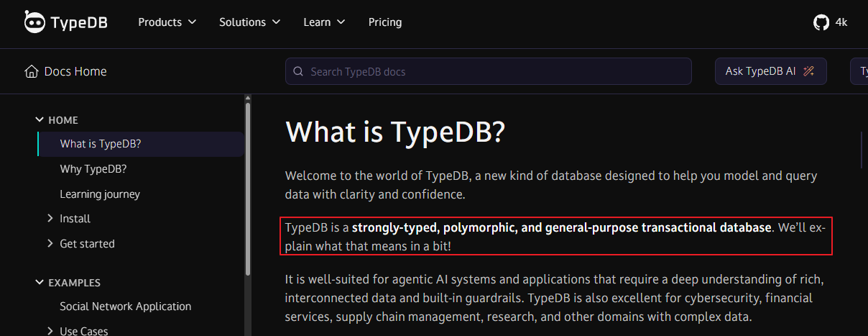This screenshot has width=868, height=336.
Task: Click the Docs Home house icon
Action: [x=31, y=71]
